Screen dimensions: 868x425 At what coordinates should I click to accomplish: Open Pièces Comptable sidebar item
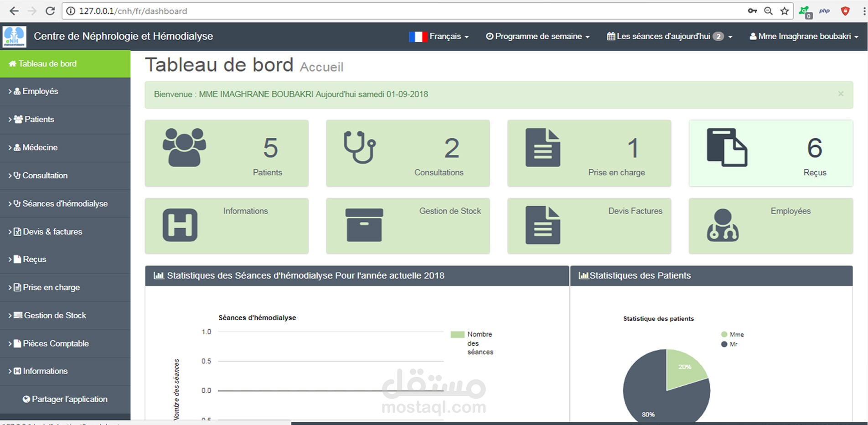(65, 344)
